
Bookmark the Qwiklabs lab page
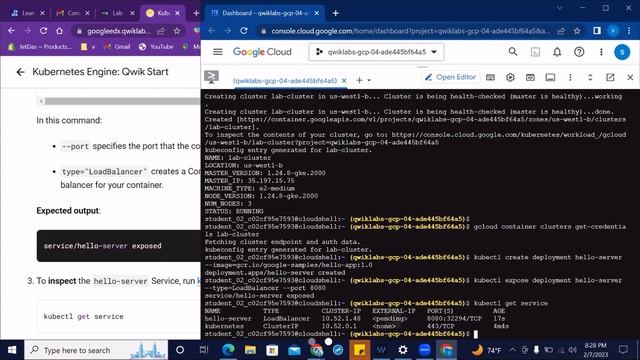click(177, 31)
